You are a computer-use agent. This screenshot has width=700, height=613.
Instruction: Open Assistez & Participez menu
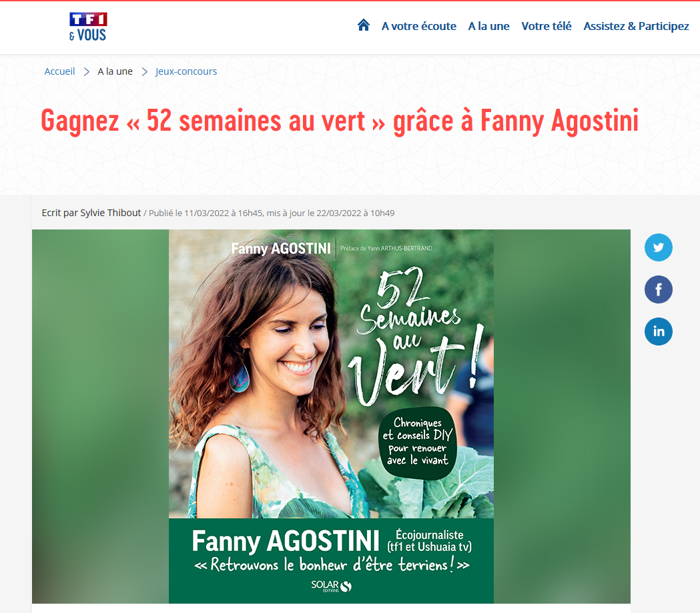click(x=636, y=26)
